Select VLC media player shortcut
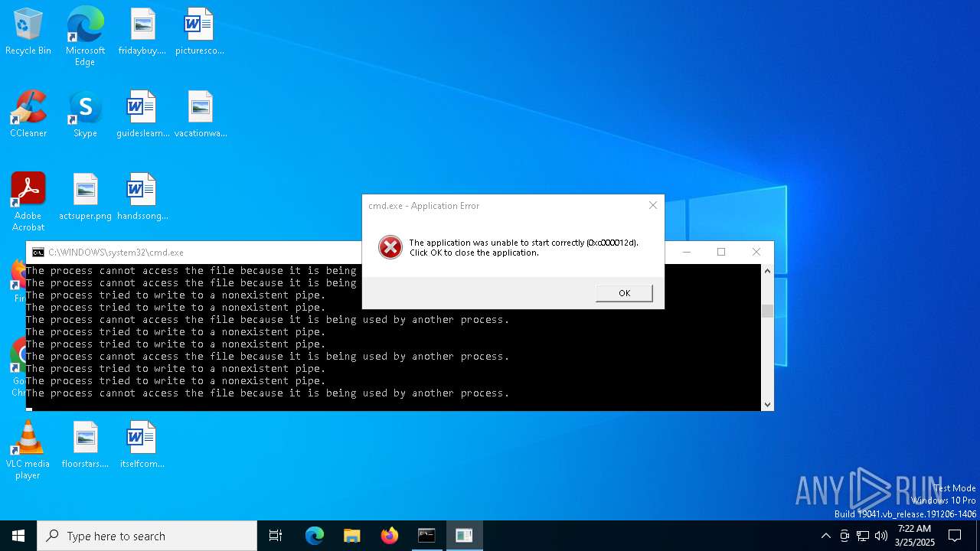Image resolution: width=980 pixels, height=551 pixels. pyautogui.click(x=28, y=450)
